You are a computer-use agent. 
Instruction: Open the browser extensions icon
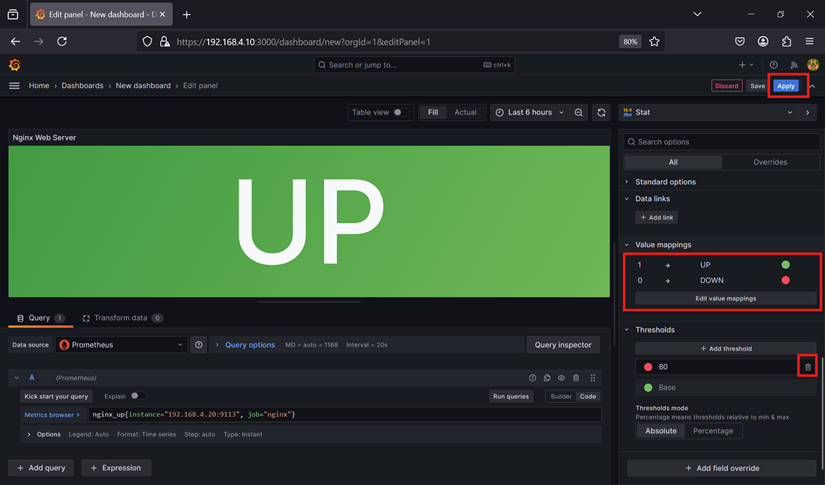[x=786, y=42]
